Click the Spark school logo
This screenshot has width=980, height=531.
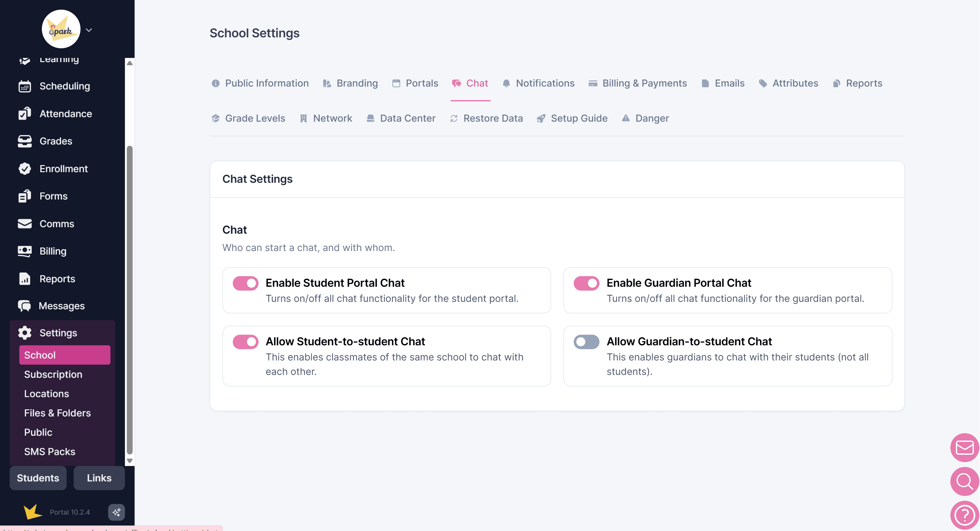pyautogui.click(x=61, y=29)
